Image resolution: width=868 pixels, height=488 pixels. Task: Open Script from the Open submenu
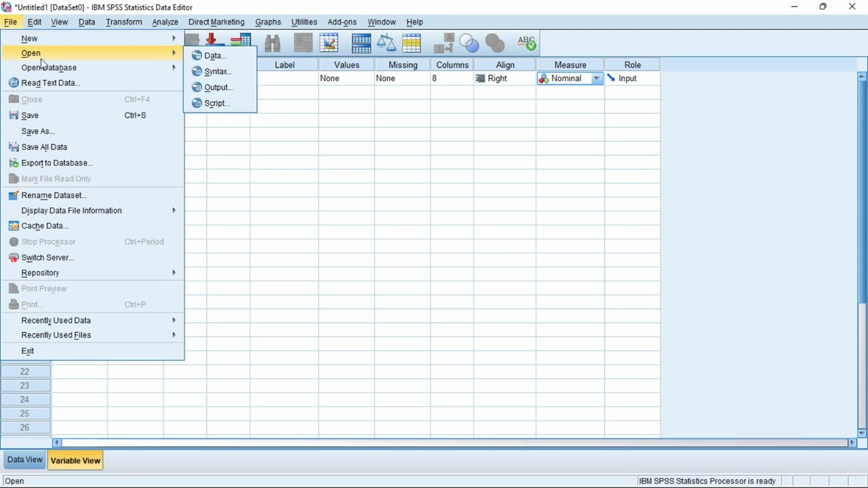[x=220, y=103]
